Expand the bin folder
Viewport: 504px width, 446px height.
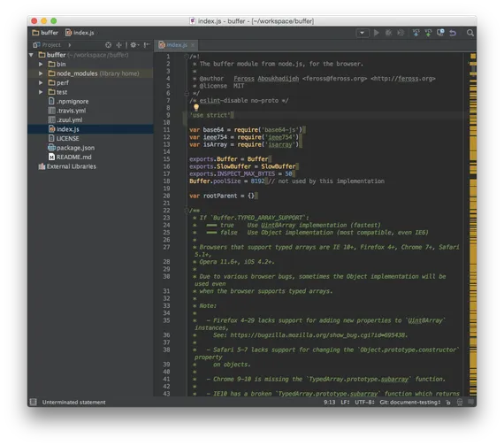point(41,65)
